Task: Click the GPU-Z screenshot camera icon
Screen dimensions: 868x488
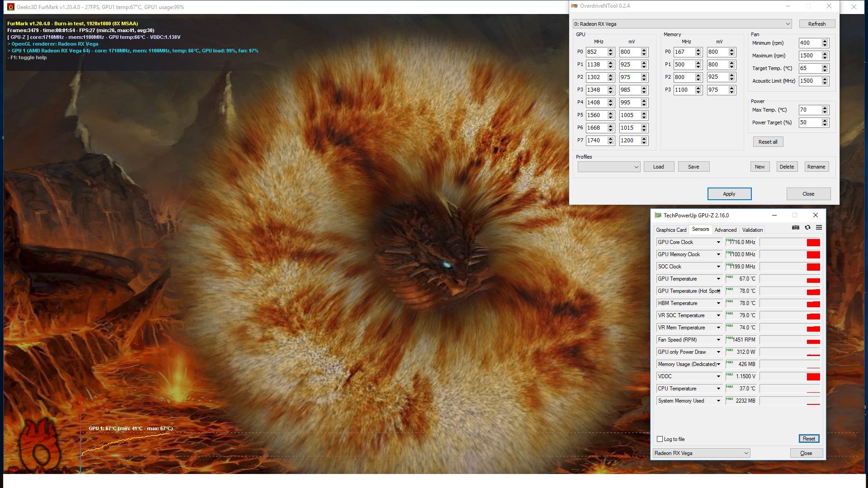Action: pyautogui.click(x=796, y=228)
